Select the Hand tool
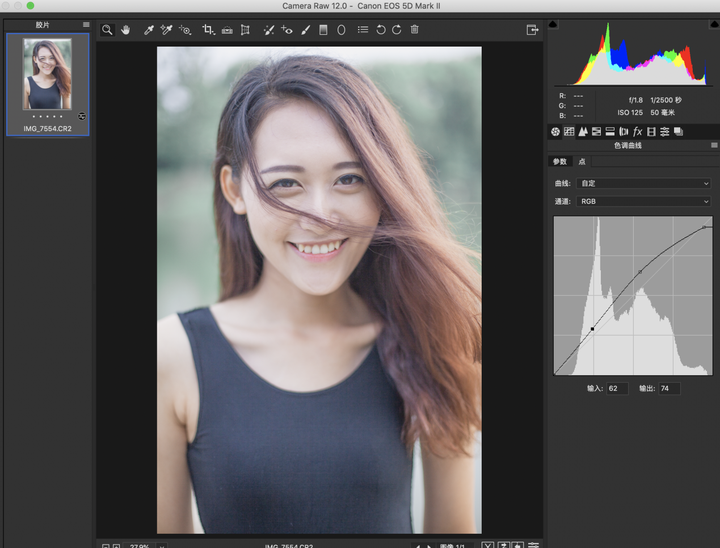 (125, 30)
